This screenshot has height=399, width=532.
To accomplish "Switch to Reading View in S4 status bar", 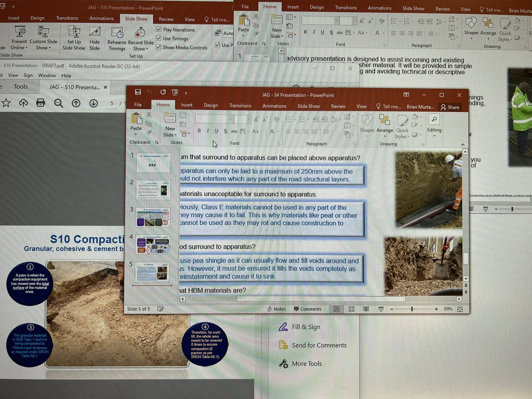I will coord(366,309).
